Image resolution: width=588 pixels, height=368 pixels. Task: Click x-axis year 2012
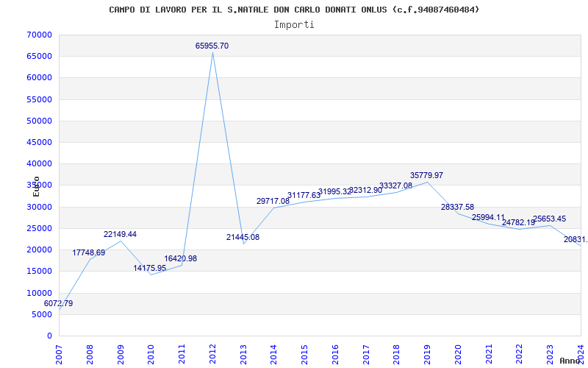pos(212,355)
